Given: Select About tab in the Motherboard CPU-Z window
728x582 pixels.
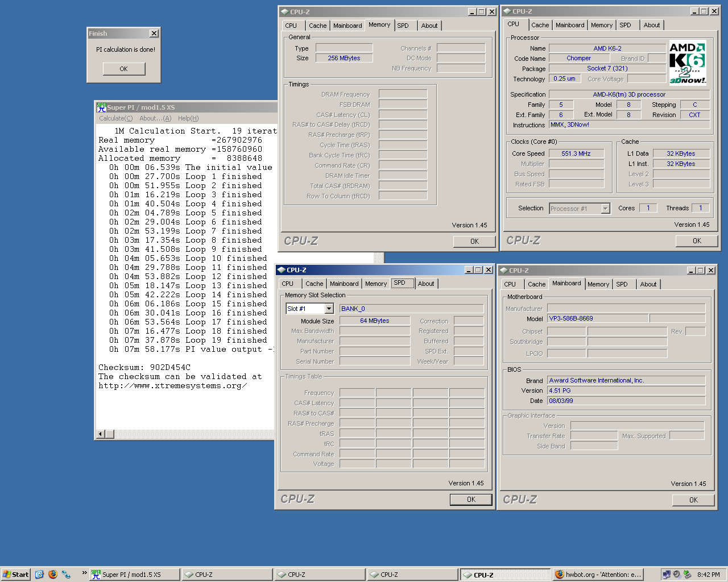Looking at the screenshot, I should pos(648,284).
